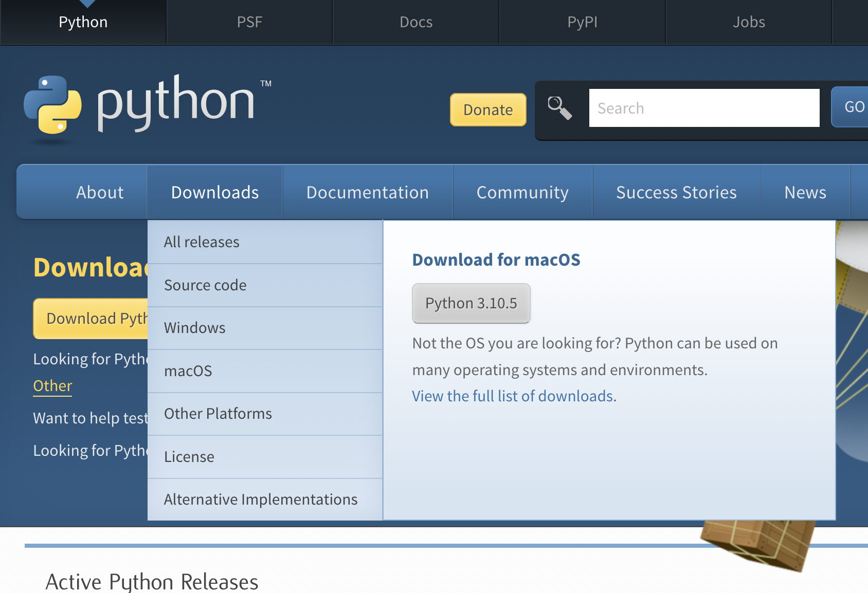Choose Windows in Downloads submenu
The image size is (868, 593).
tap(265, 328)
